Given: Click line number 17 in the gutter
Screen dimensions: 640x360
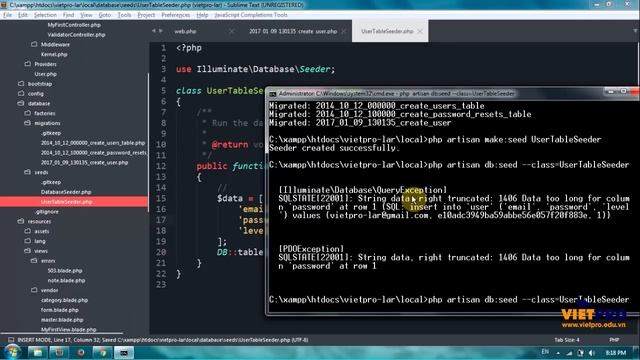Looking at the screenshot, I should pos(161,220).
